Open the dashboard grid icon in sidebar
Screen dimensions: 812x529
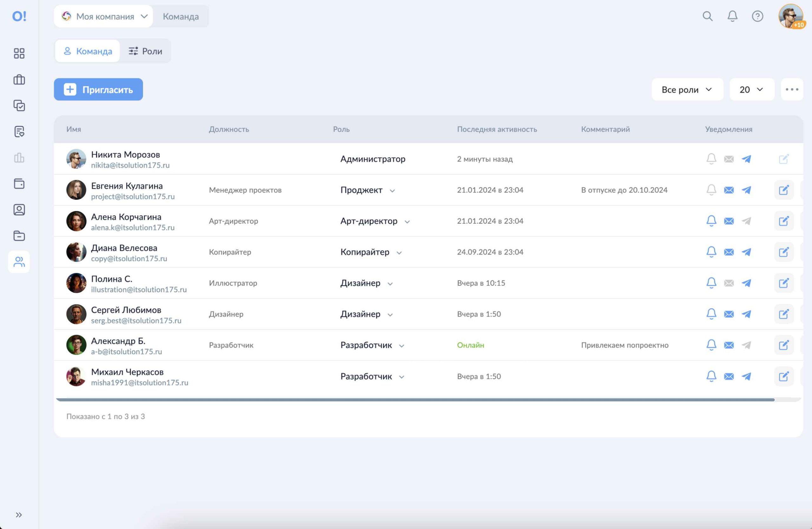click(19, 53)
